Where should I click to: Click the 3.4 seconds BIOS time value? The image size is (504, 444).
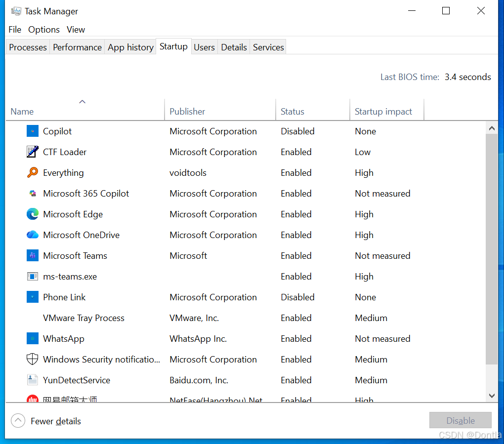467,77
